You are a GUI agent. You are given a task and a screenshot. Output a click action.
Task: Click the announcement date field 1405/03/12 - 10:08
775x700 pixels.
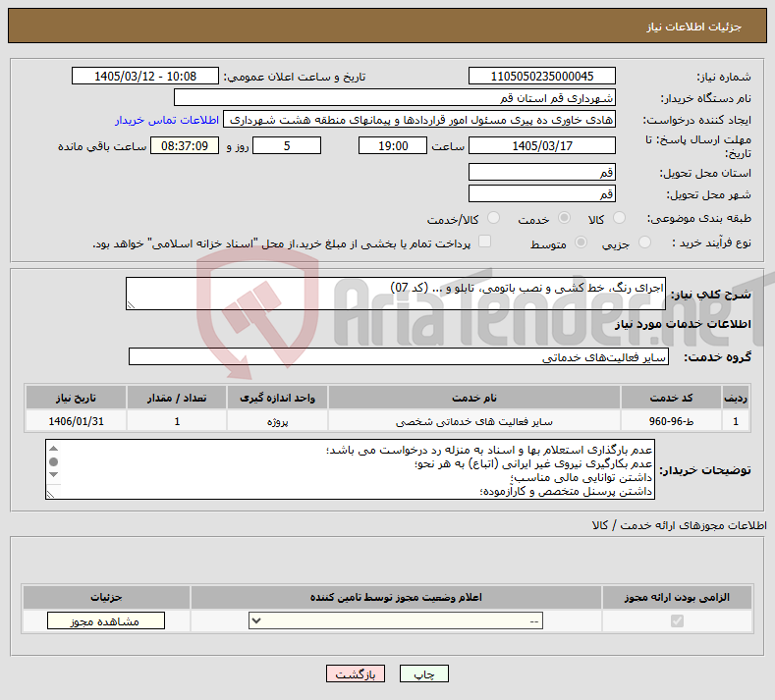[x=145, y=76]
